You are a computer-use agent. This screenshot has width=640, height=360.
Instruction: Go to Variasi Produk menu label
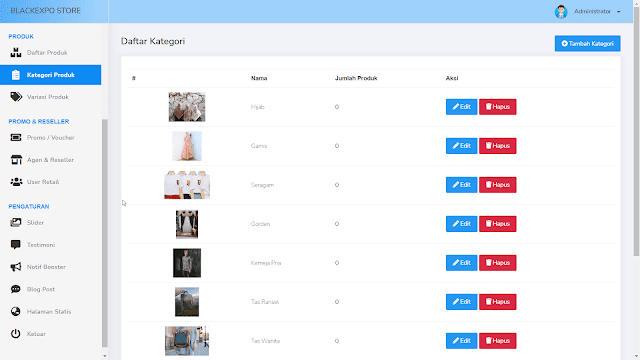coord(47,97)
